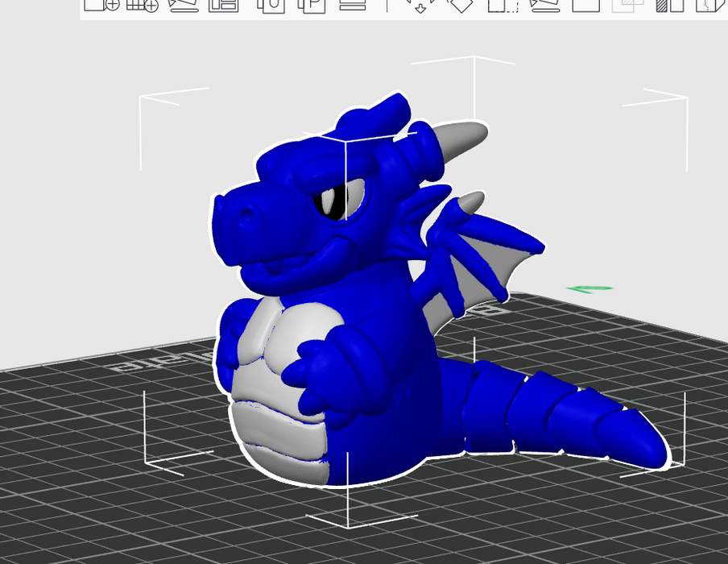Viewport: 728px width, 564px height.
Task: Split the model to objects
Action: 272,5
